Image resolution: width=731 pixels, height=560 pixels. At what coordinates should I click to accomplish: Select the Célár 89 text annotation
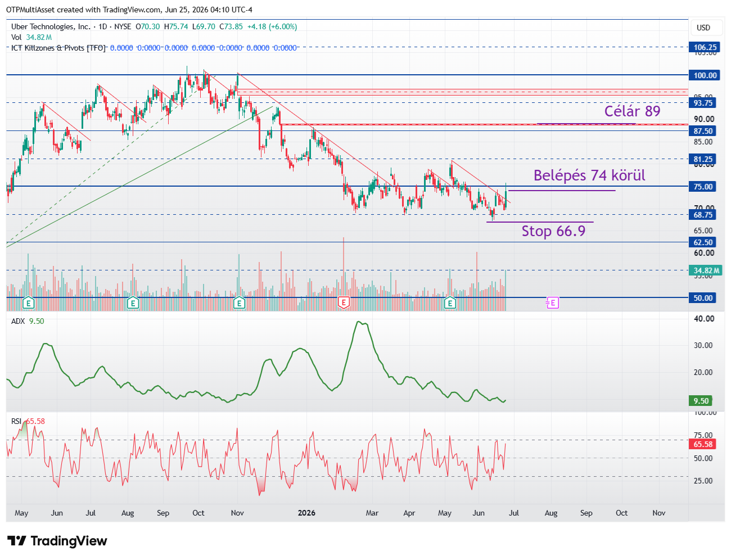click(632, 111)
